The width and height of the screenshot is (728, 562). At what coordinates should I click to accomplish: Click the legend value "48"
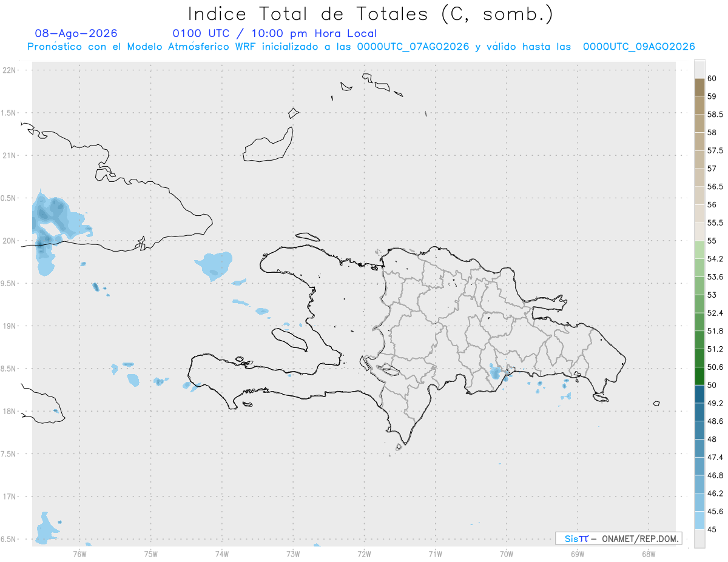tap(712, 440)
